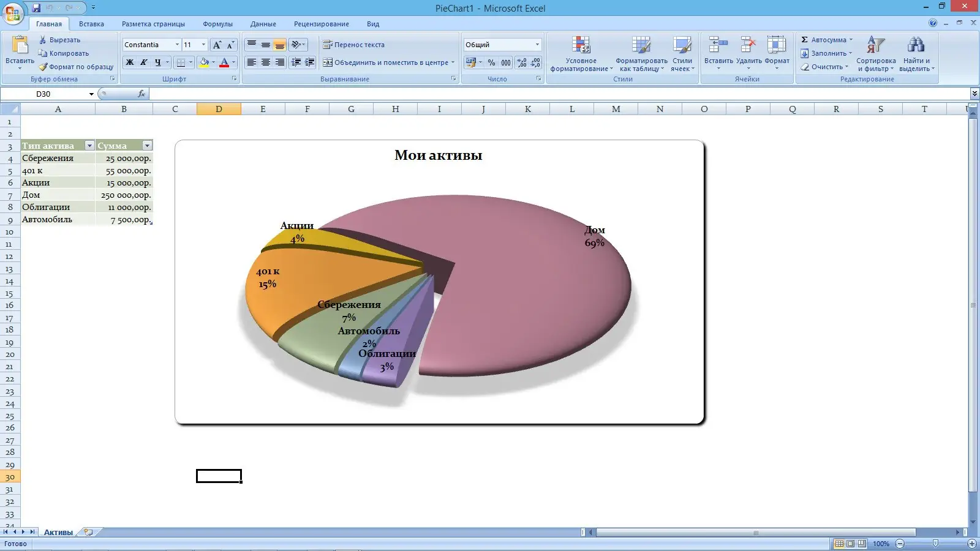Increase the font size
This screenshot has height=551, width=980.
click(x=217, y=45)
